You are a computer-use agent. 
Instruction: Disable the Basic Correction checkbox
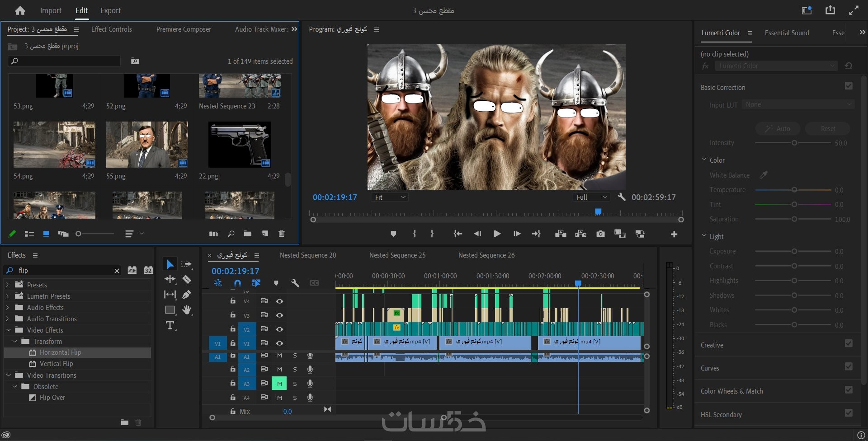tap(849, 86)
